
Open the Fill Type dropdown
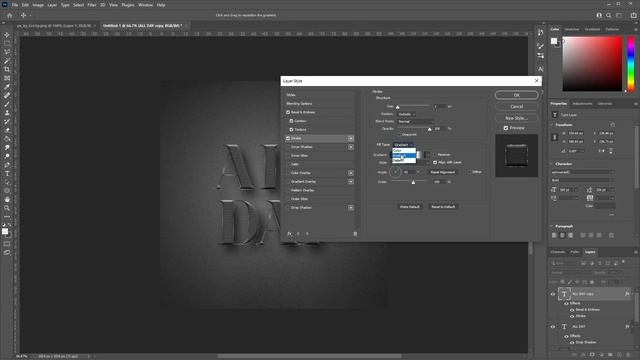(403, 145)
